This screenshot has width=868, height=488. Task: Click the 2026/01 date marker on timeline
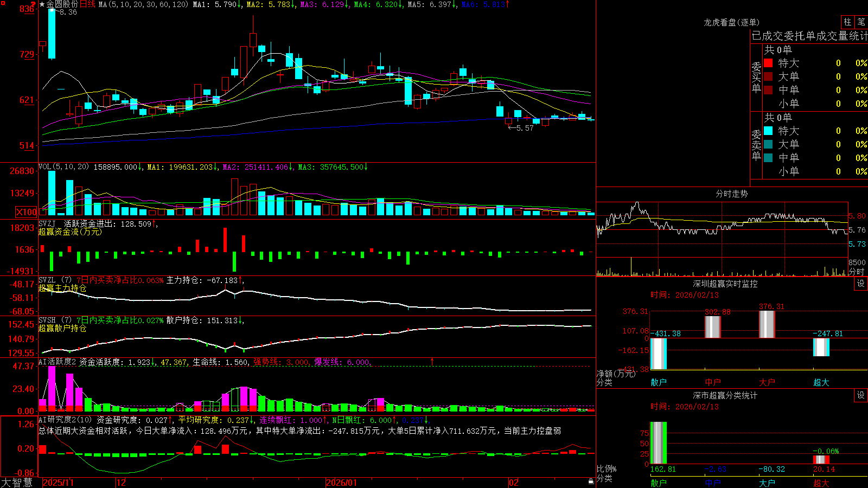pos(342,483)
